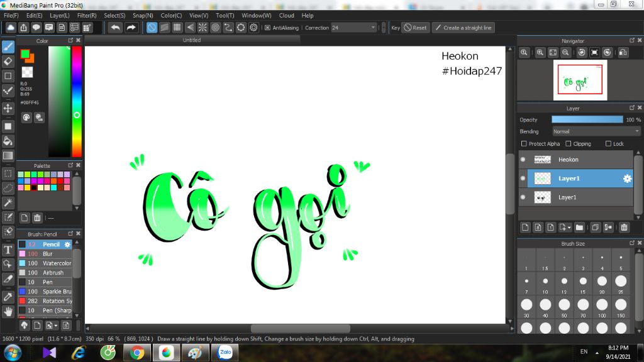Viewport: 644px width, 362px height.
Task: Toggle AntiAliasing checkbox
Action: coord(268,28)
